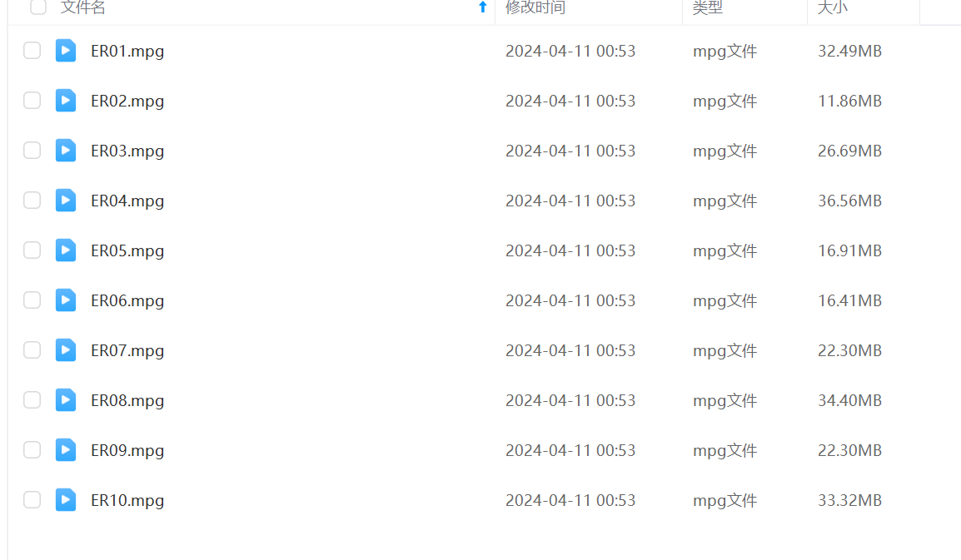Click the 类型 column header
This screenshot has height=560, width=961.
[708, 7]
